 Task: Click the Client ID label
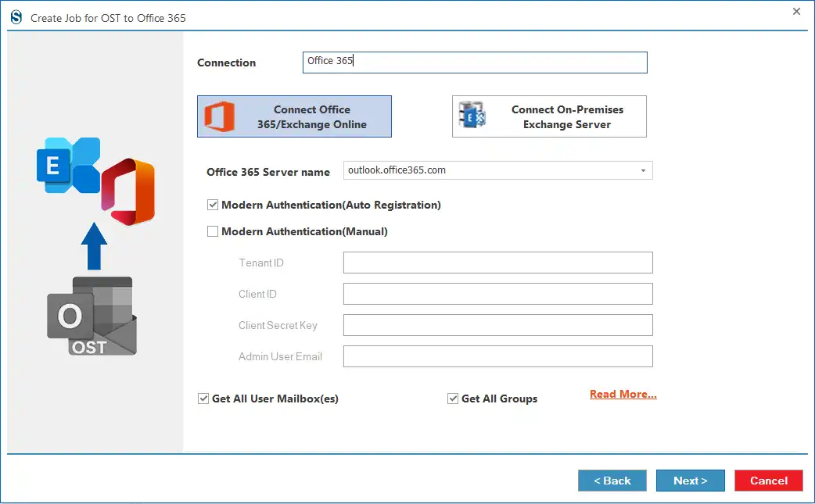pos(257,294)
